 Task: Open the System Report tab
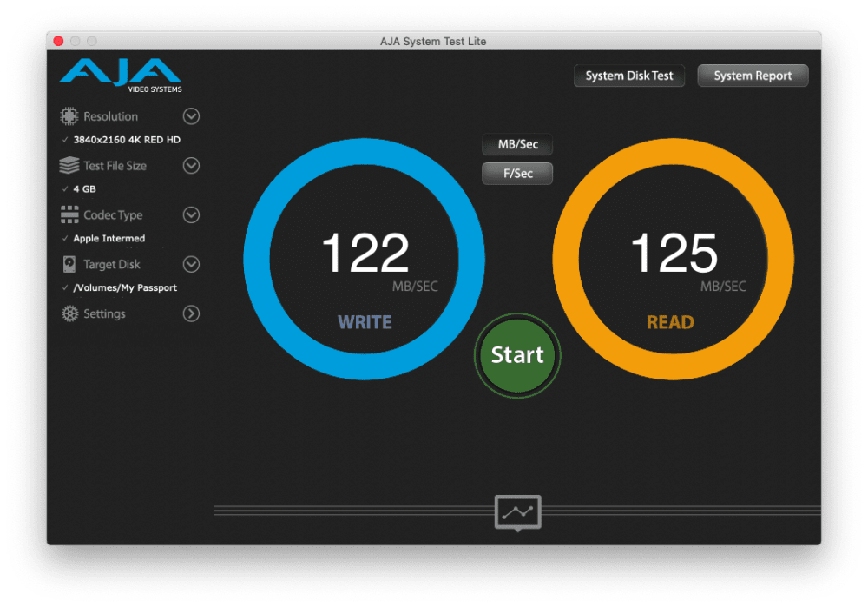coord(753,76)
